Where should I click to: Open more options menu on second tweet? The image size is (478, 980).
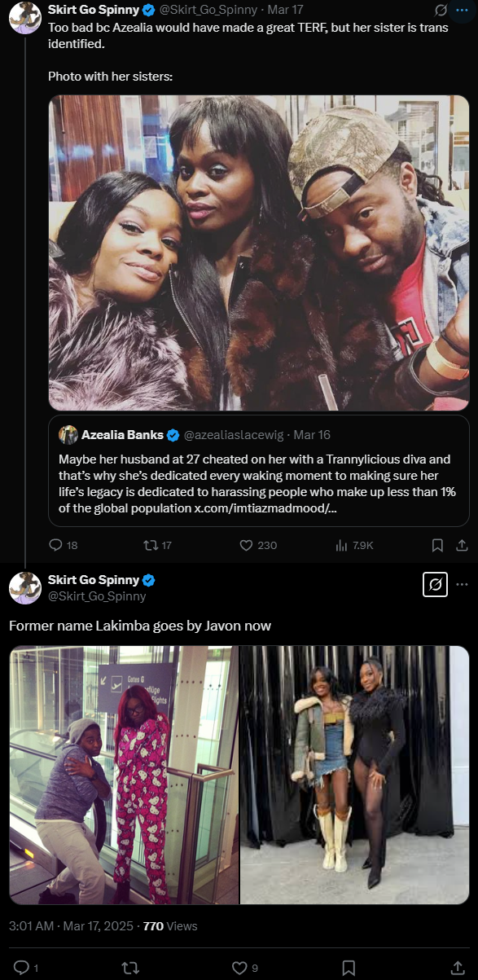coord(462,584)
